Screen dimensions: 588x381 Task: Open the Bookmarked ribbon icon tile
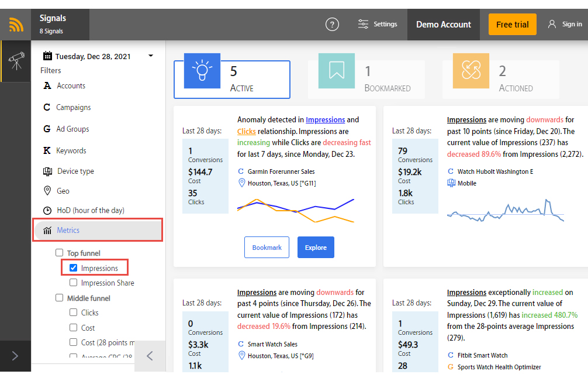pos(336,71)
